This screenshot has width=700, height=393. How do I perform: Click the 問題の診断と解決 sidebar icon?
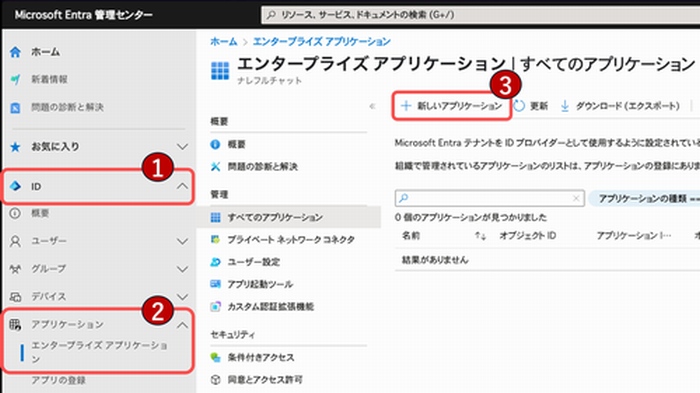click(15, 108)
